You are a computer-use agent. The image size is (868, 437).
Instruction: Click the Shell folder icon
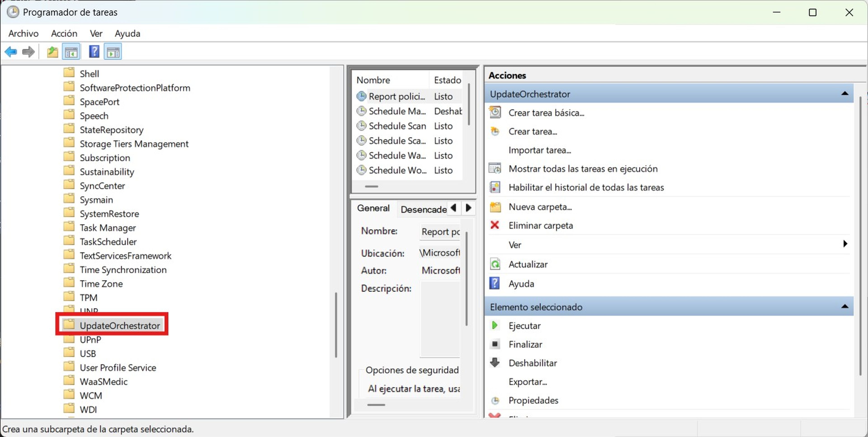pos(69,73)
